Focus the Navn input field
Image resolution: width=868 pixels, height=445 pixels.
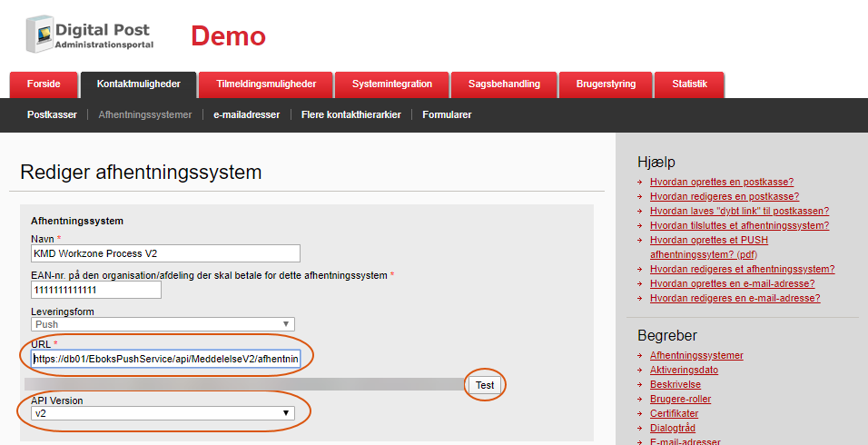pyautogui.click(x=165, y=253)
